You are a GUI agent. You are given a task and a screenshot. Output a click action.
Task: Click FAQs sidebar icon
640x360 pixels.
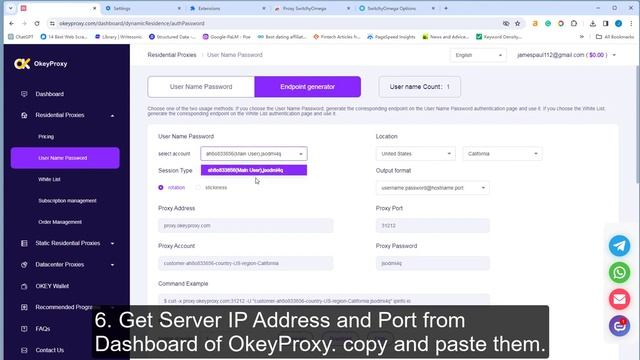(24, 329)
